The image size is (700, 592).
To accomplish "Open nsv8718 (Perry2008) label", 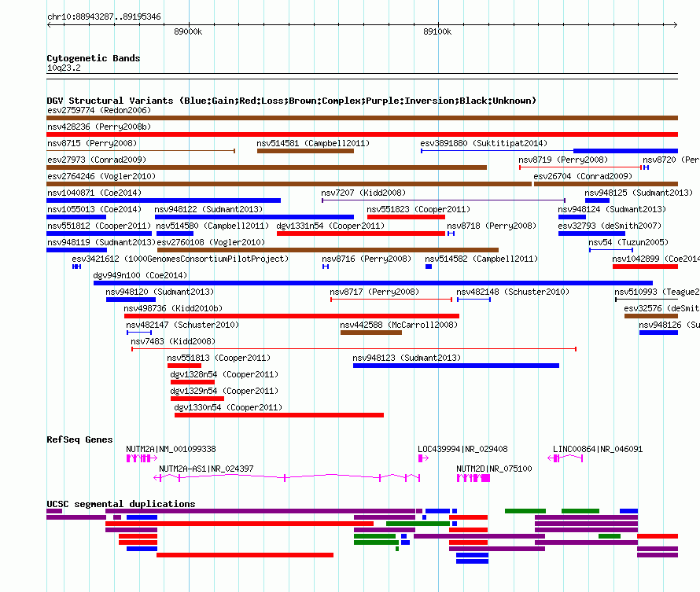I will click(x=492, y=226).
